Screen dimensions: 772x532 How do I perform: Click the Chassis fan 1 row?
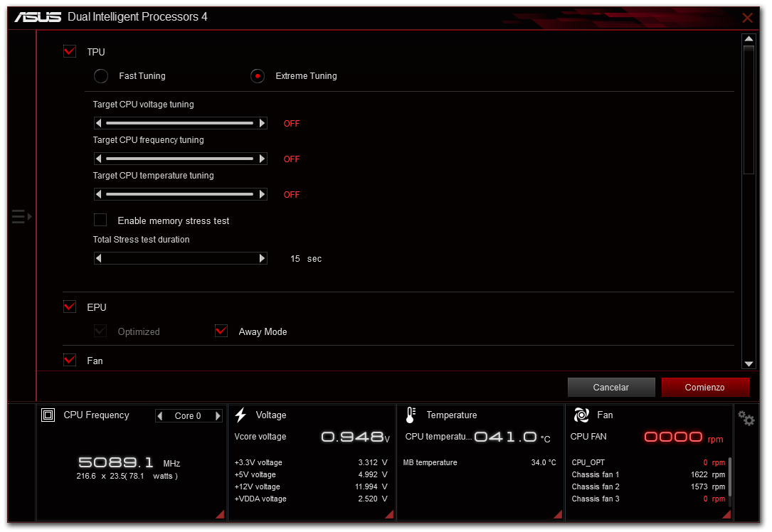click(648, 475)
